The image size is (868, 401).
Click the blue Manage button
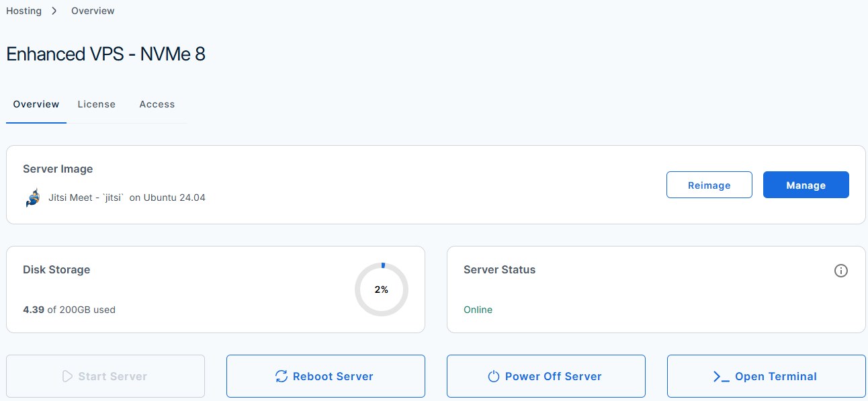806,185
